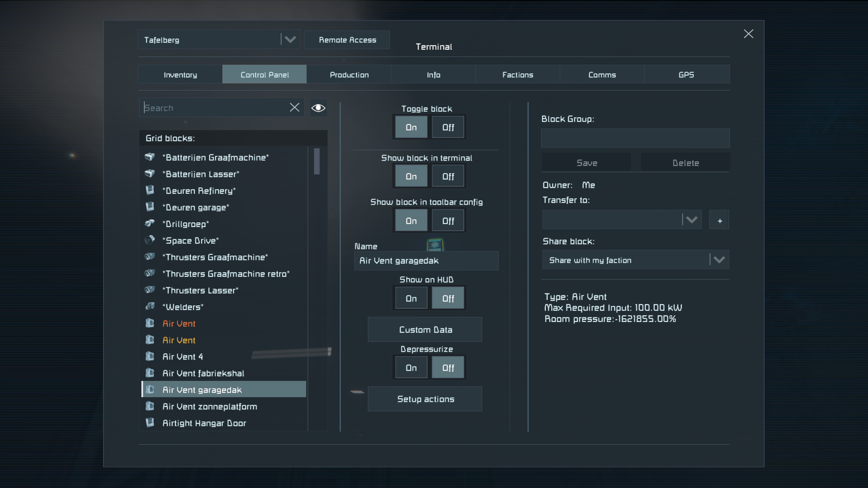The height and width of the screenshot is (488, 868).
Task: Clear the search box with the X icon
Action: pyautogui.click(x=294, y=108)
